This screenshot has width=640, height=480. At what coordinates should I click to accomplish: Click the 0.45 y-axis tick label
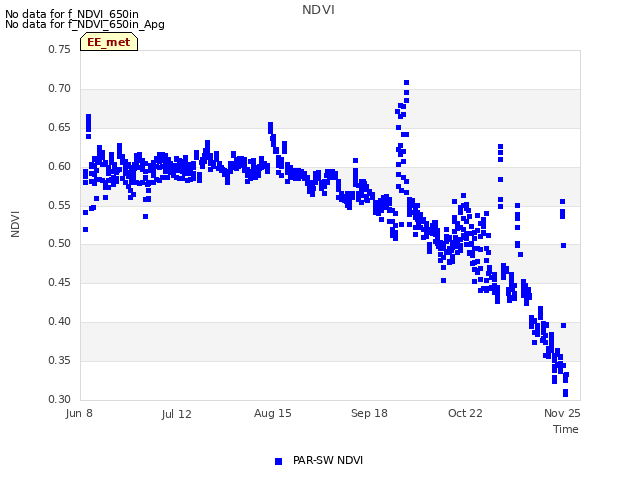coord(60,282)
